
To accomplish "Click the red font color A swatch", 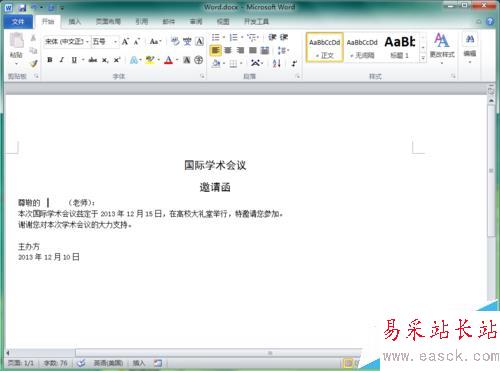I will (169, 60).
